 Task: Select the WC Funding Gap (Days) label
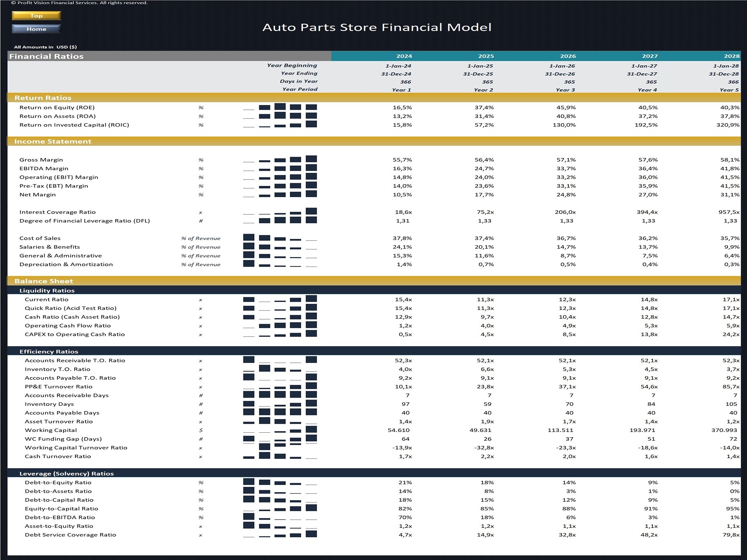click(x=63, y=439)
